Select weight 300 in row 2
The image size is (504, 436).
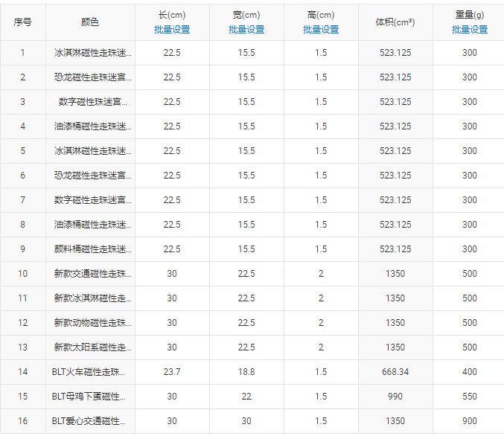[470, 77]
